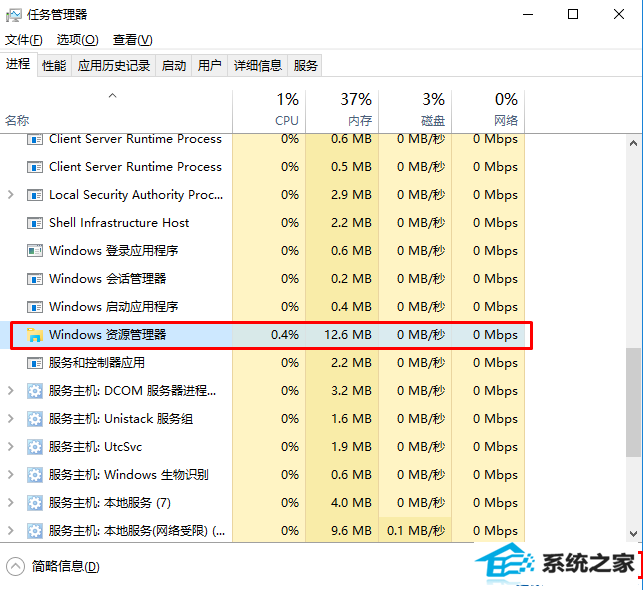Click the Task Manager title bar icon
643x590 pixels.
click(x=13, y=15)
